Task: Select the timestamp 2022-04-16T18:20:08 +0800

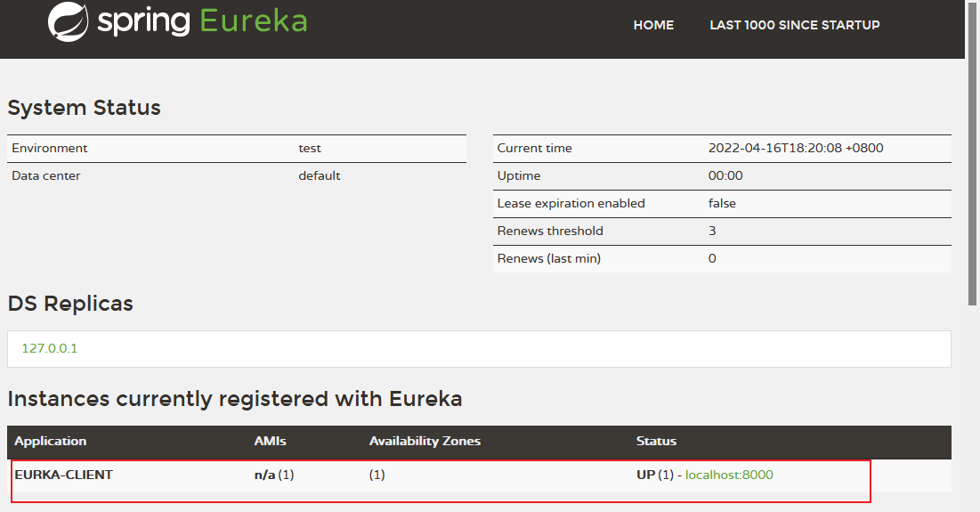Action: pyautogui.click(x=796, y=148)
